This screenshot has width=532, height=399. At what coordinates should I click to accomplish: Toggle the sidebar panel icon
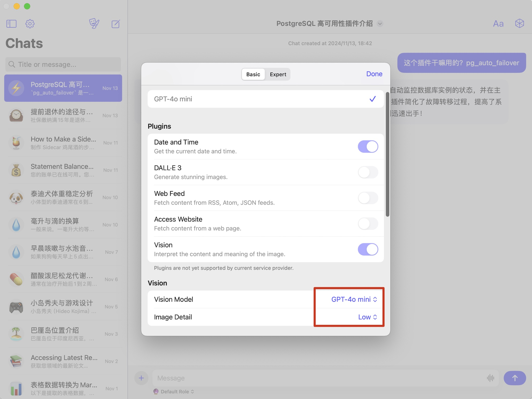tap(11, 24)
